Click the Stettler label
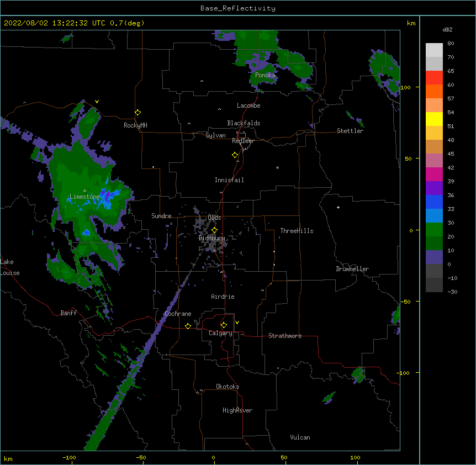 click(350, 131)
